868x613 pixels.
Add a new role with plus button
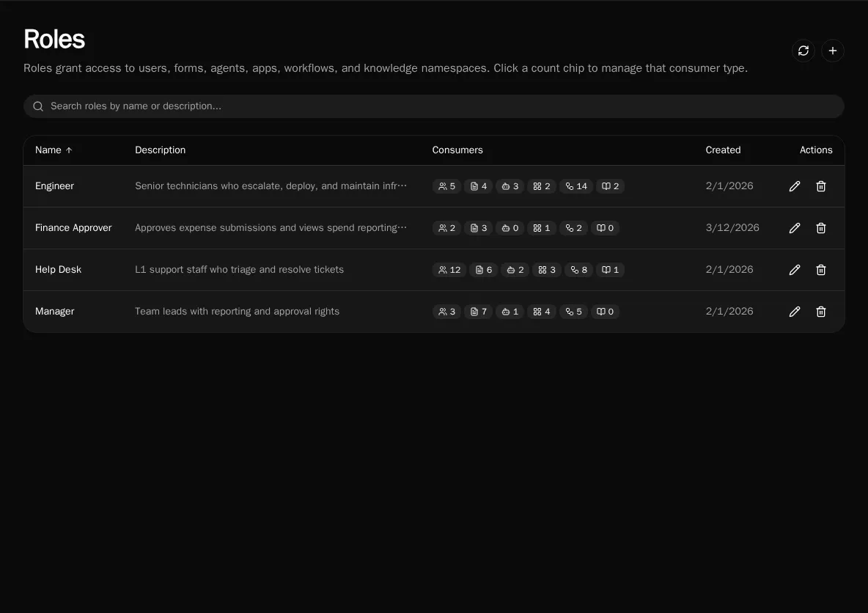[x=833, y=51]
